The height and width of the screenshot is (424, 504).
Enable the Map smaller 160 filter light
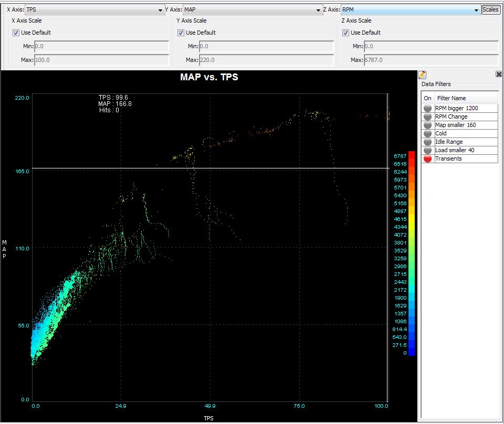[x=427, y=125]
